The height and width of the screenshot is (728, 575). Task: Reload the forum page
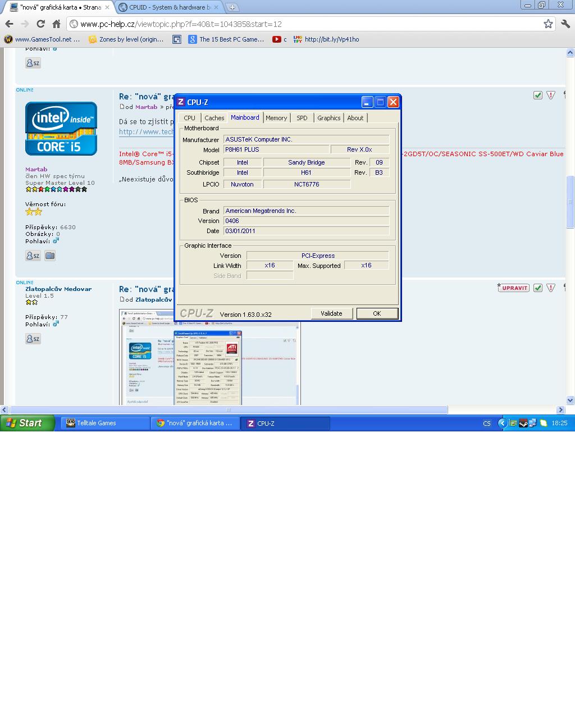tap(40, 24)
